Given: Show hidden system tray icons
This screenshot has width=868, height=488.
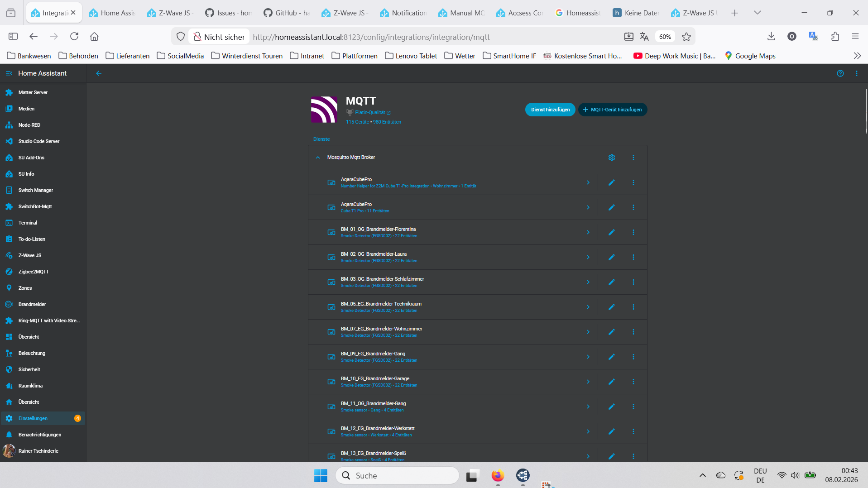Looking at the screenshot, I should tap(703, 475).
